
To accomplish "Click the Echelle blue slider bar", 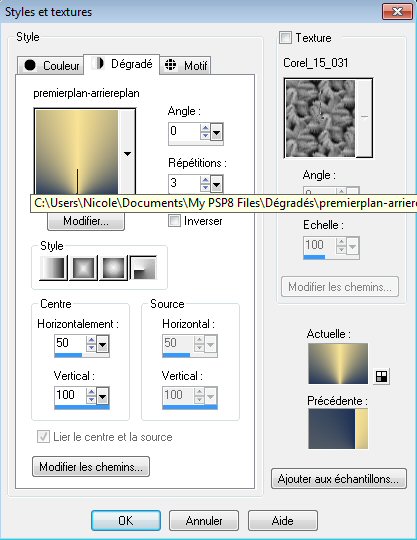I will pyautogui.click(x=314, y=257).
